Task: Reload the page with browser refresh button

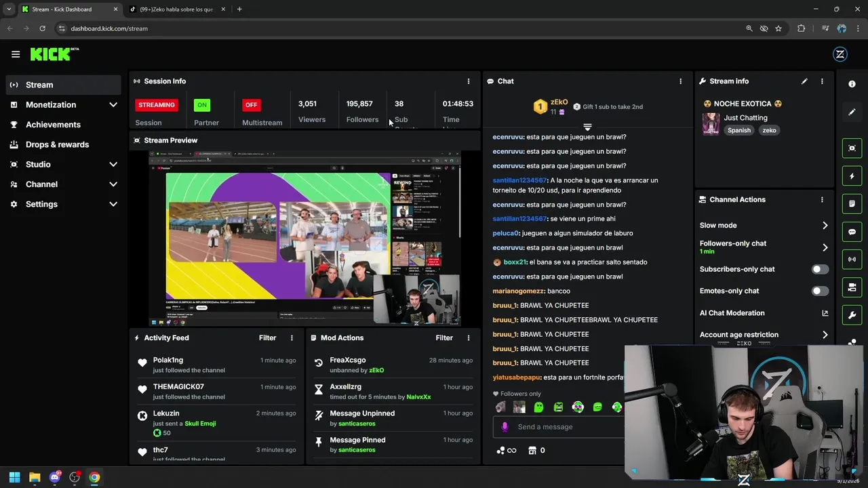Action: pyautogui.click(x=42, y=28)
